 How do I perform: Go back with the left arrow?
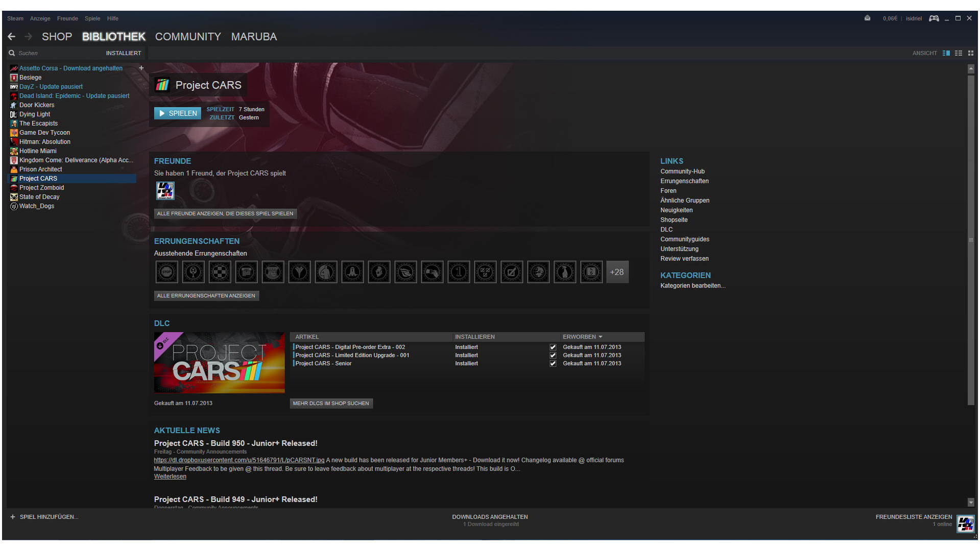(11, 37)
